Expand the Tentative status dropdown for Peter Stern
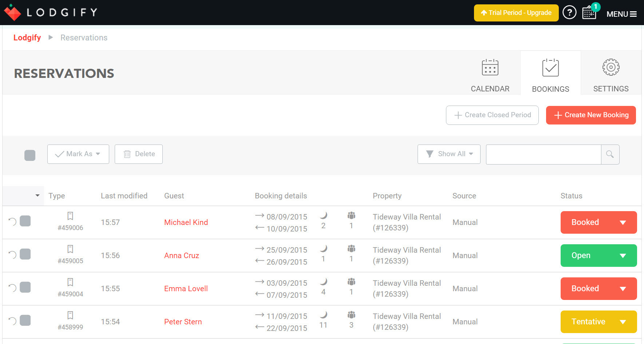This screenshot has width=644, height=344. click(x=623, y=322)
